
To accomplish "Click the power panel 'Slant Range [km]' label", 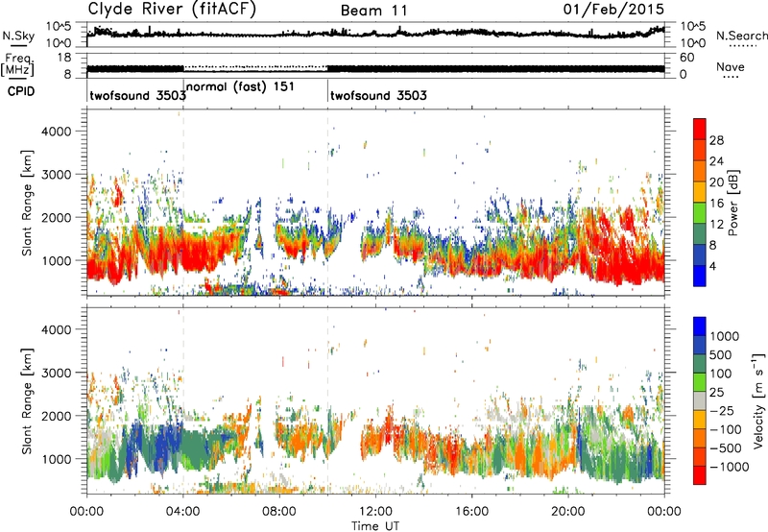I will click(x=28, y=203).
